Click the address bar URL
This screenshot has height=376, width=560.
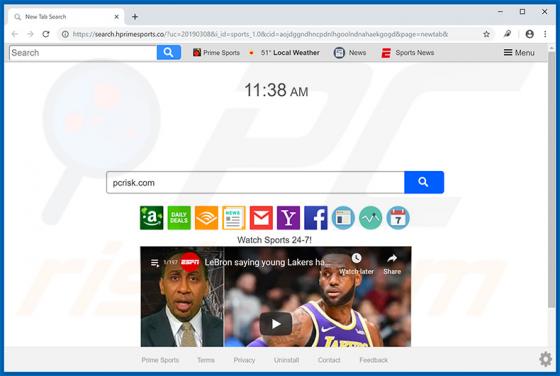click(260, 34)
